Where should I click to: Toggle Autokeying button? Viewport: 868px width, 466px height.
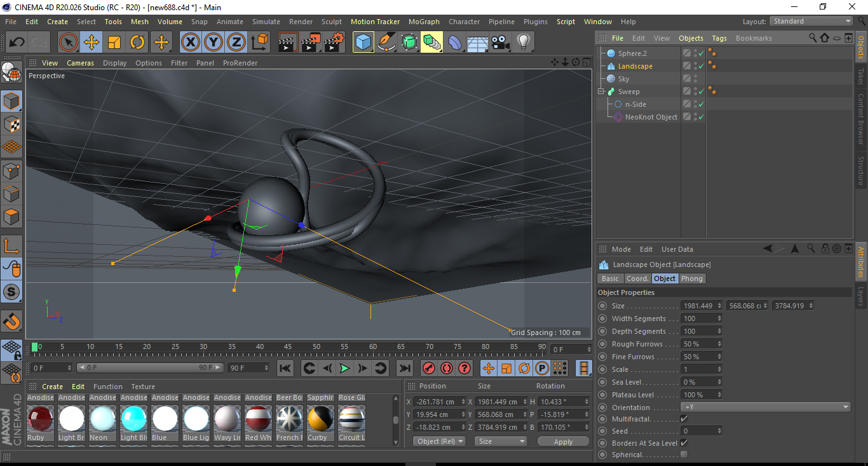(447, 368)
